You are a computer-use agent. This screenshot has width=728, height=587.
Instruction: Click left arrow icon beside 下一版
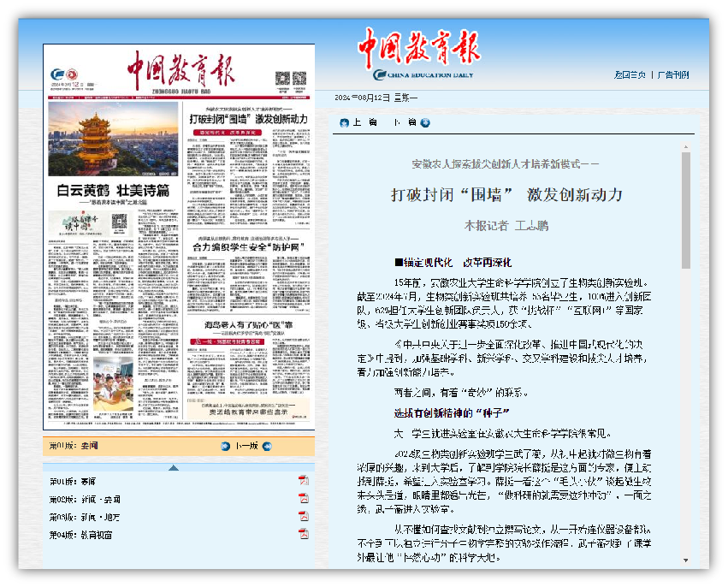coord(225,446)
